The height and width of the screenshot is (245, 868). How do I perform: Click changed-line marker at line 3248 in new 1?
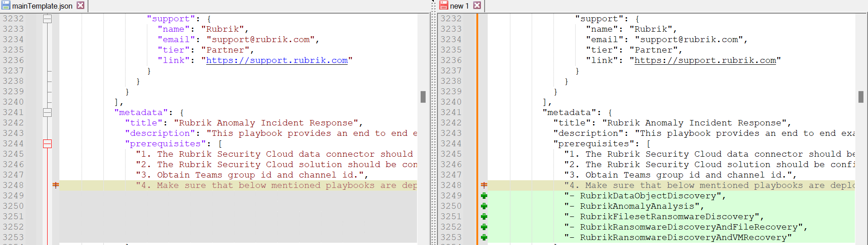point(484,185)
